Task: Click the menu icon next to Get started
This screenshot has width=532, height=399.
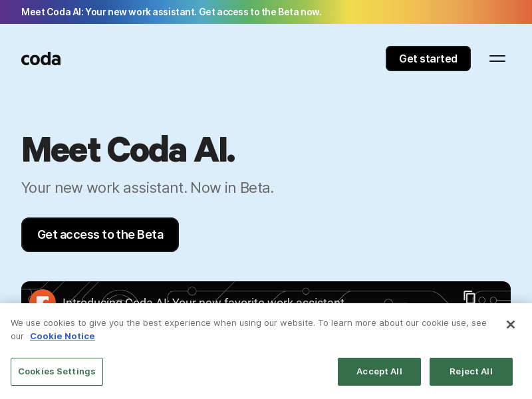Action: pyautogui.click(x=497, y=59)
